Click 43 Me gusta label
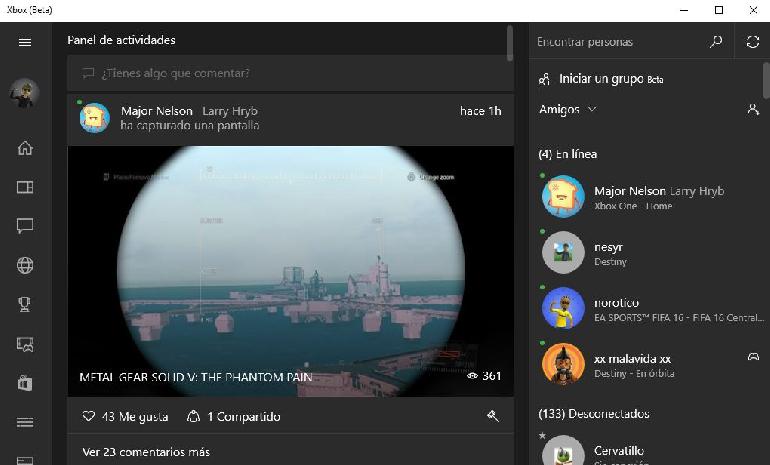 (x=135, y=417)
